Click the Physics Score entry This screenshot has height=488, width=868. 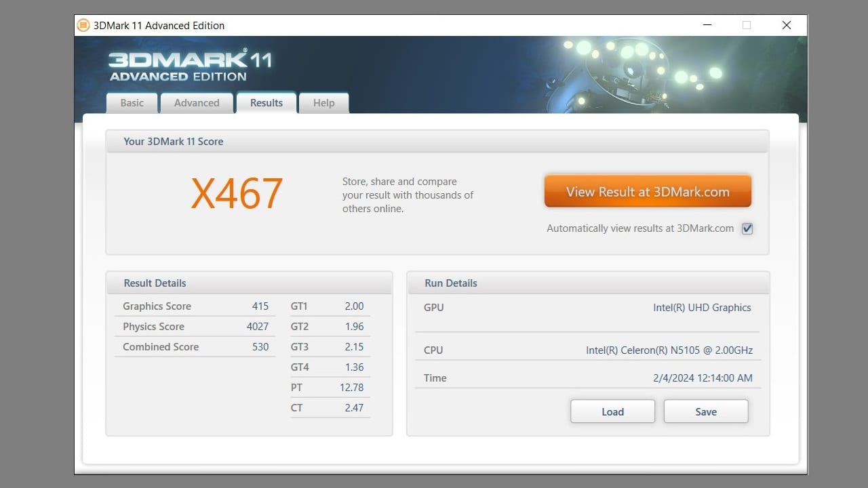point(153,327)
